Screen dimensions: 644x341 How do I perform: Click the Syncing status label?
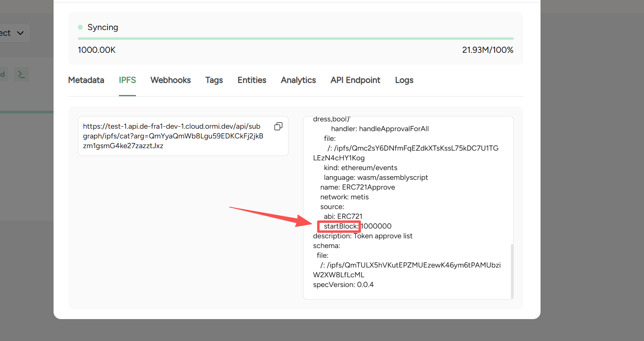click(x=103, y=27)
